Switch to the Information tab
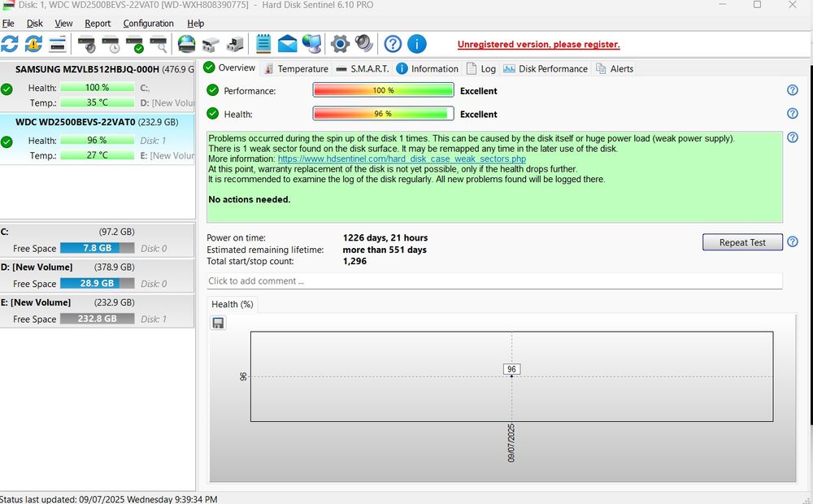 428,68
